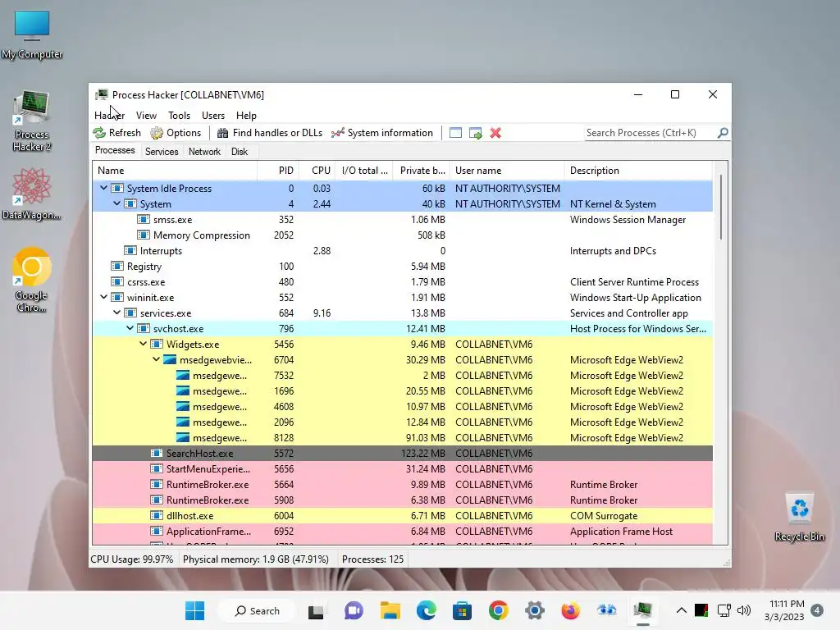This screenshot has height=630, width=840.
Task: Select the Memory Compression row
Action: click(402, 235)
